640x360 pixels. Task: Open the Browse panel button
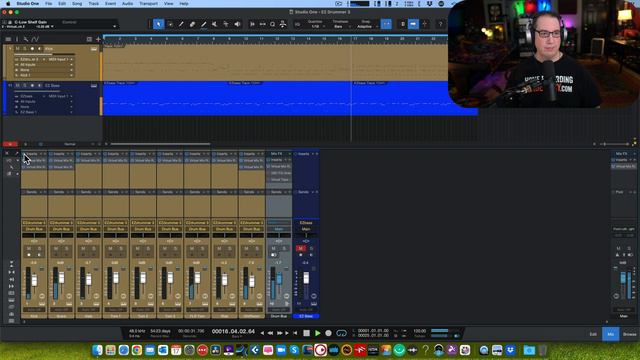(629, 334)
